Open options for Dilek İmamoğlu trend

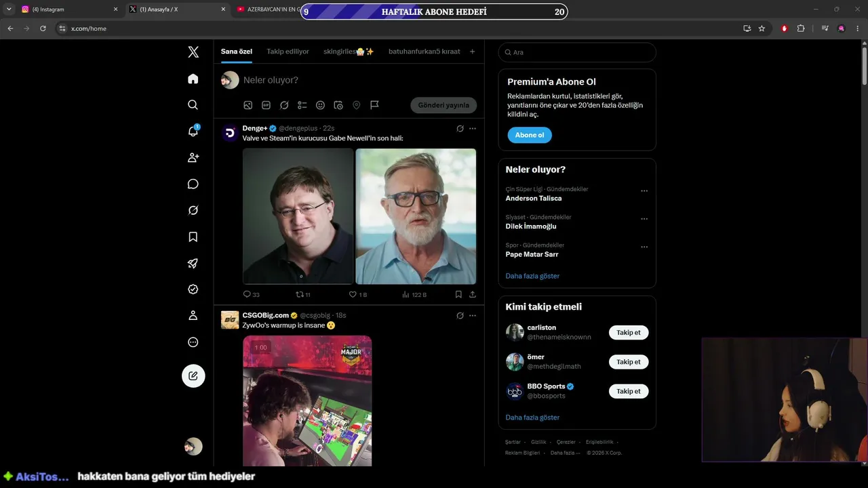(x=644, y=219)
